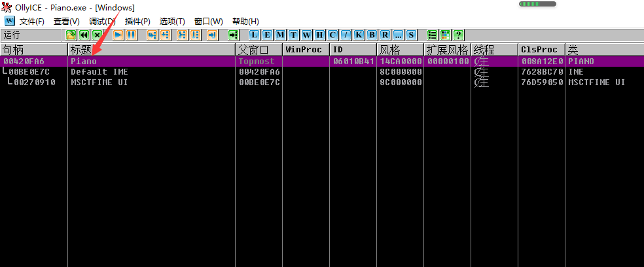Step over the next instruction

pos(166,35)
